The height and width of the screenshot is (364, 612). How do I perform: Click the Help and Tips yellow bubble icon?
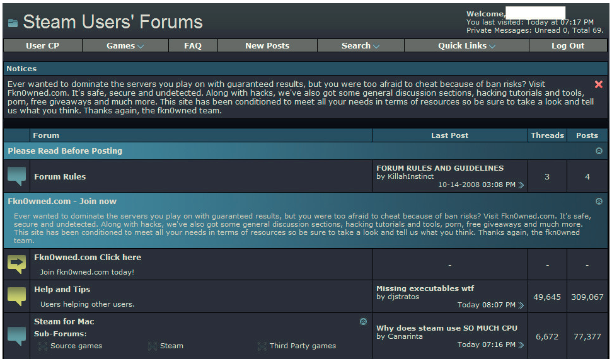pyautogui.click(x=17, y=297)
